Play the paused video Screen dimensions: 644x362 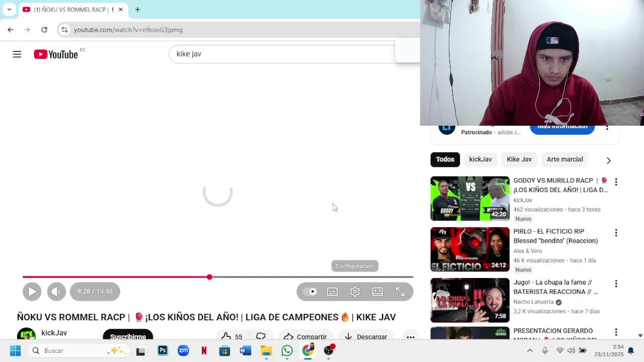[32, 291]
